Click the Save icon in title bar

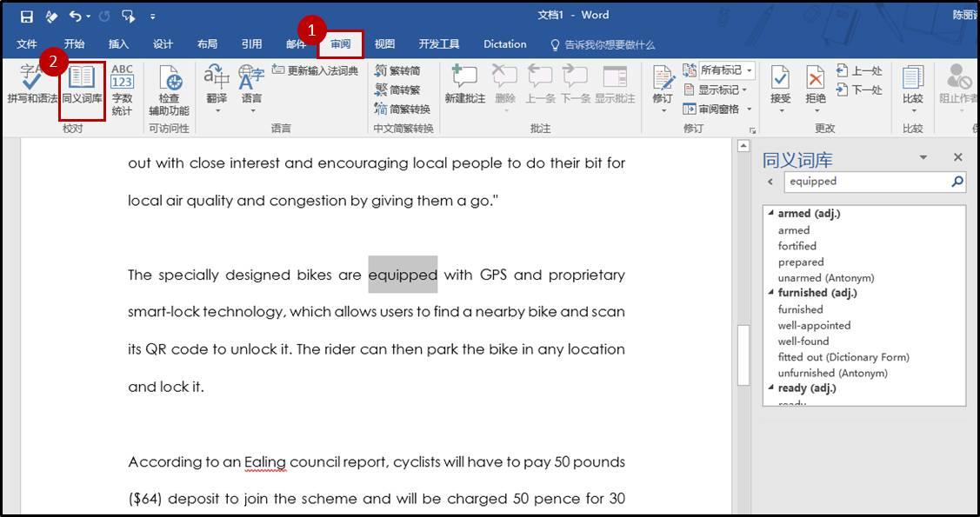27,17
